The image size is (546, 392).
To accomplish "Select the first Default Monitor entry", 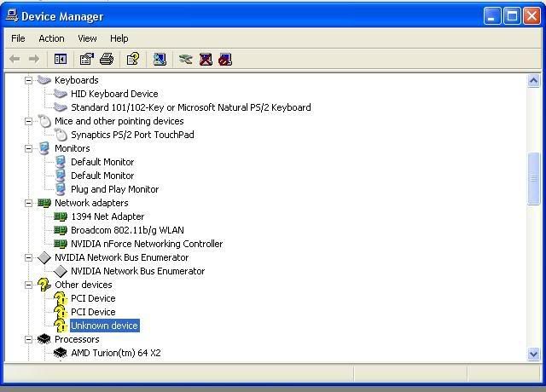I will click(102, 162).
